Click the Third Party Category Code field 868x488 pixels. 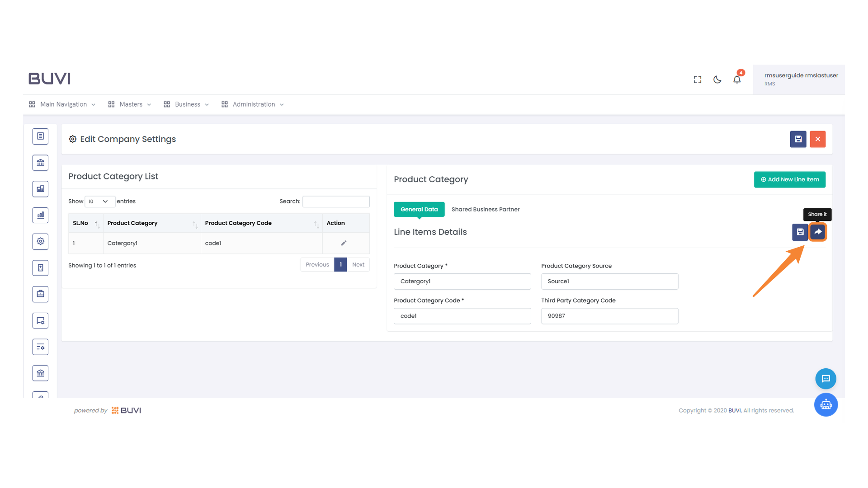click(x=609, y=316)
